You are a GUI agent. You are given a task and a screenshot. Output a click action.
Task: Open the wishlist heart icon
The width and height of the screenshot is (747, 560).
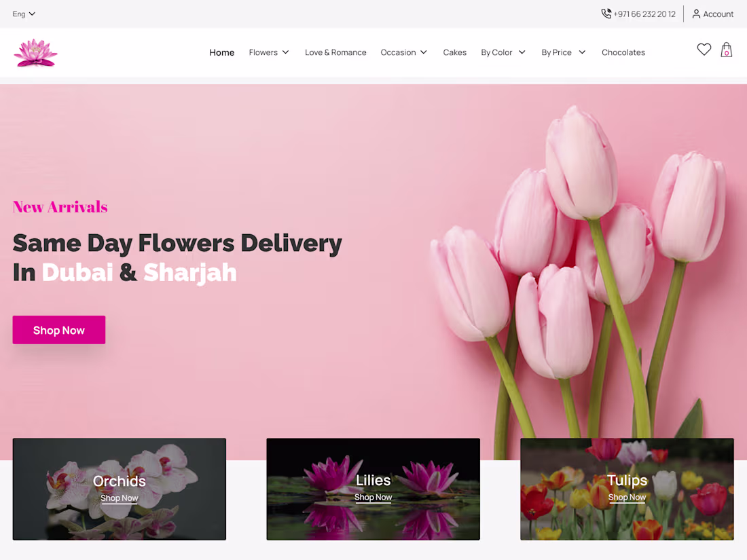click(704, 49)
